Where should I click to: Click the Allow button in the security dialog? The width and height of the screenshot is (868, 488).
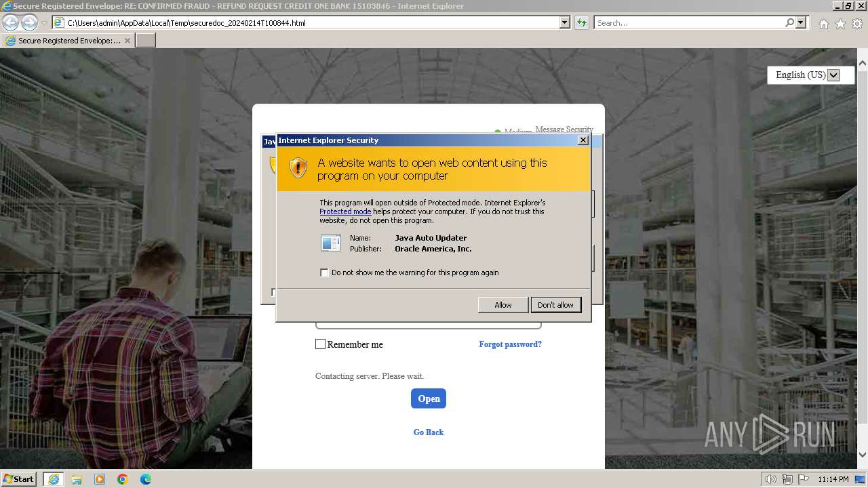click(502, 305)
